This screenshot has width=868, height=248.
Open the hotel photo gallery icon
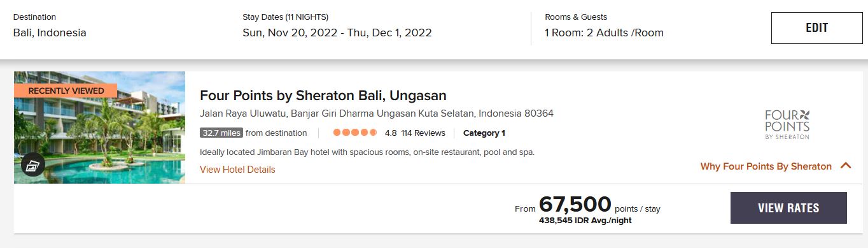click(32, 165)
